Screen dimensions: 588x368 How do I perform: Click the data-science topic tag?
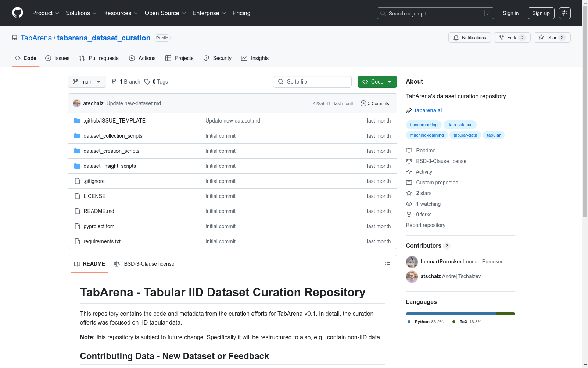pyautogui.click(x=460, y=125)
